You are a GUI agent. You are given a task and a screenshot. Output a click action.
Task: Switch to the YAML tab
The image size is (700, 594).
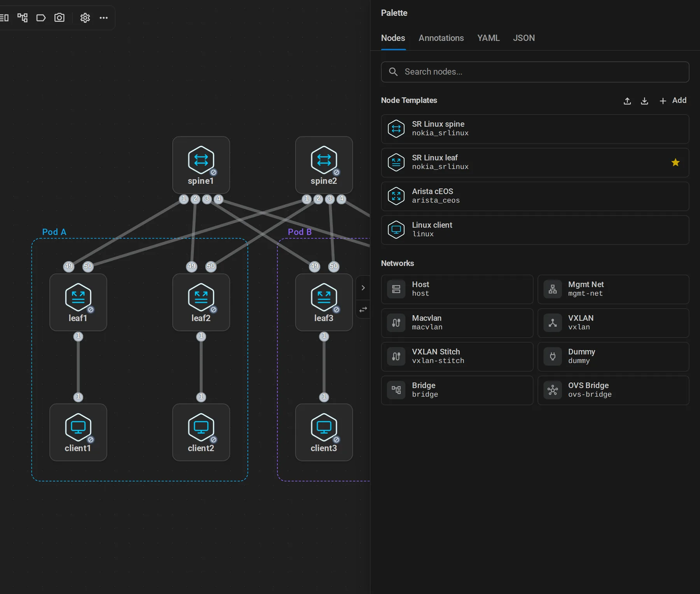coord(488,38)
